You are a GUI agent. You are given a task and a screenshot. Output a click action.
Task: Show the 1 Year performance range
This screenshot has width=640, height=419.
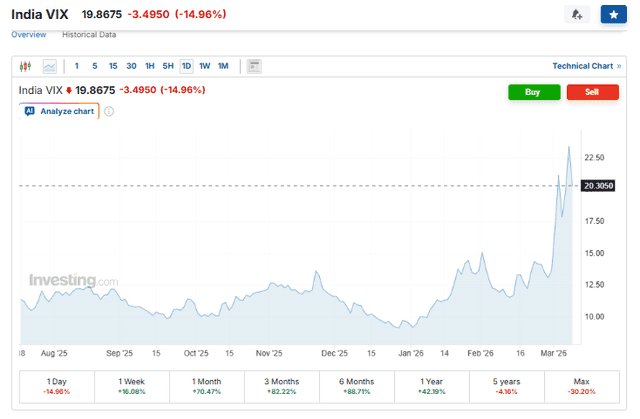click(432, 386)
